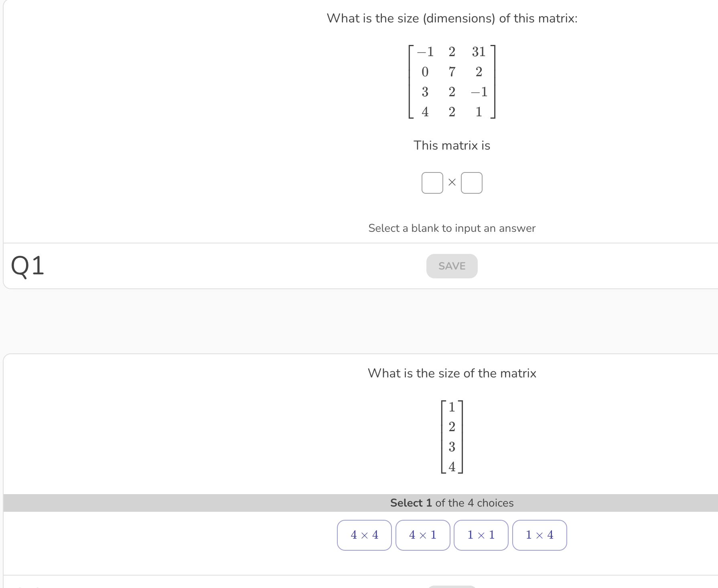Click the × symbol between the answer blanks
This screenshot has height=588, width=718.
(452, 182)
